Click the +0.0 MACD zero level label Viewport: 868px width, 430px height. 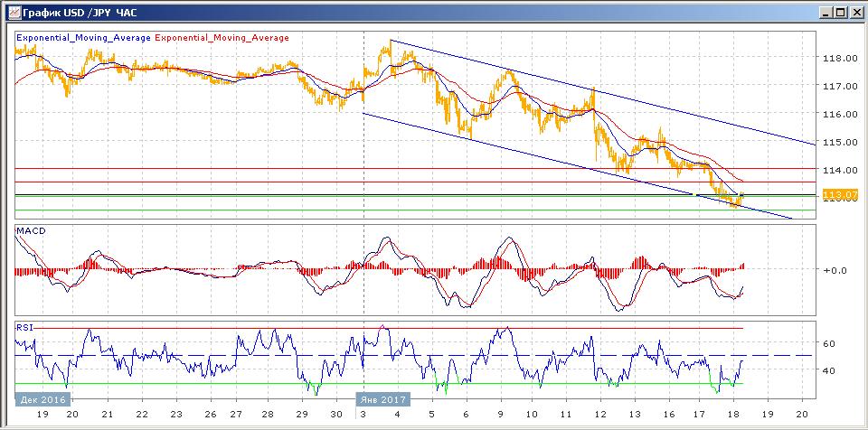point(834,269)
